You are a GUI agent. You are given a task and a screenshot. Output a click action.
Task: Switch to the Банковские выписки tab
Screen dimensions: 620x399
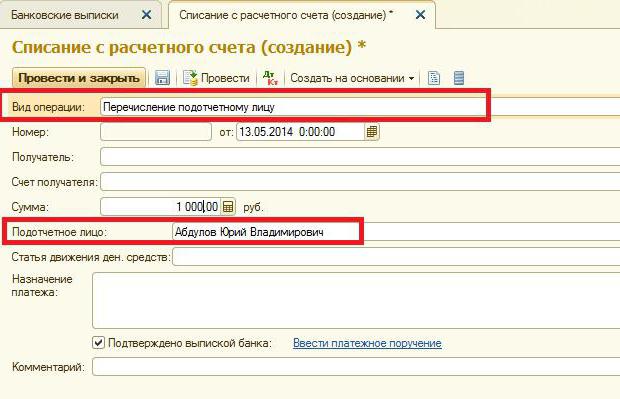click(x=65, y=15)
